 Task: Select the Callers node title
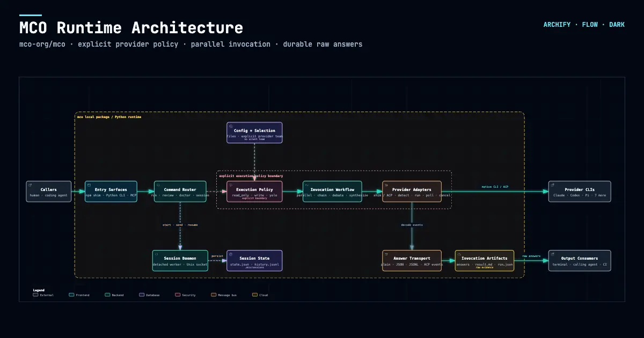49,189
